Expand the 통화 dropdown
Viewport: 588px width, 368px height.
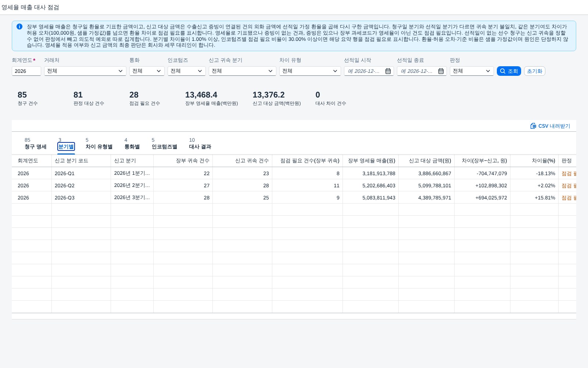click(x=147, y=71)
